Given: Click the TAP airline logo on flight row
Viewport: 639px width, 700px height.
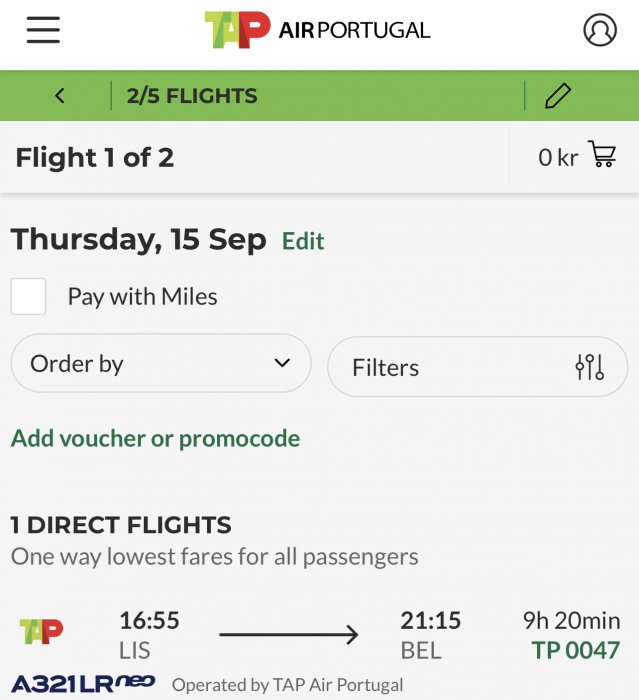Looking at the screenshot, I should point(41,631).
